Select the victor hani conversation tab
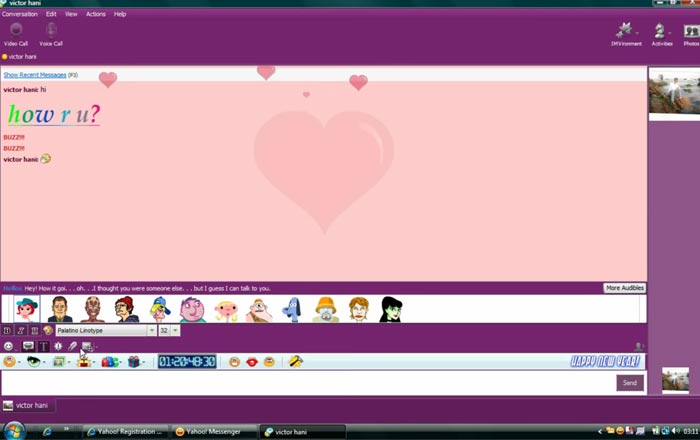 [28, 405]
